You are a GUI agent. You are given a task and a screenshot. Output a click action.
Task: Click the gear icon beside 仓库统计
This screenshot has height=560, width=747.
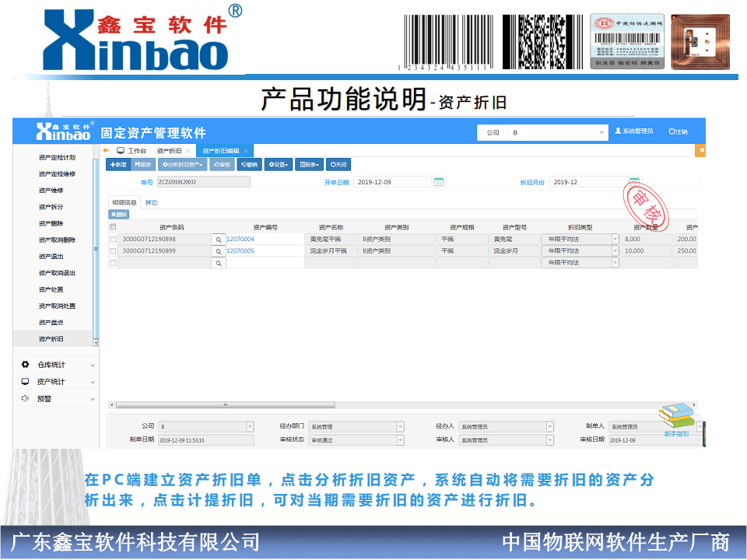pyautogui.click(x=25, y=364)
